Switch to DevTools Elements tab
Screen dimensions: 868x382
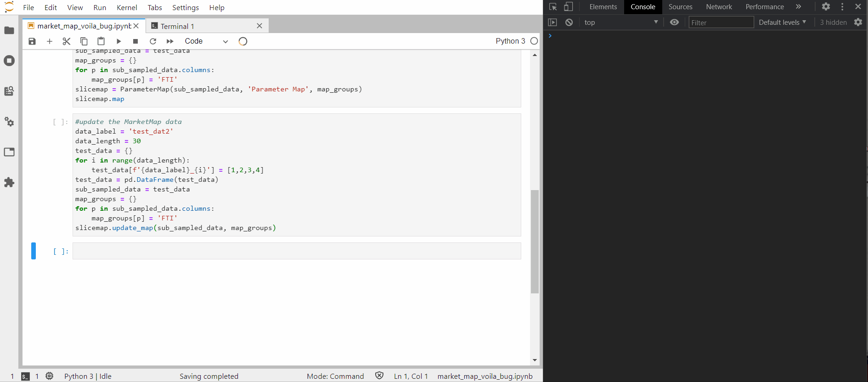pos(603,7)
